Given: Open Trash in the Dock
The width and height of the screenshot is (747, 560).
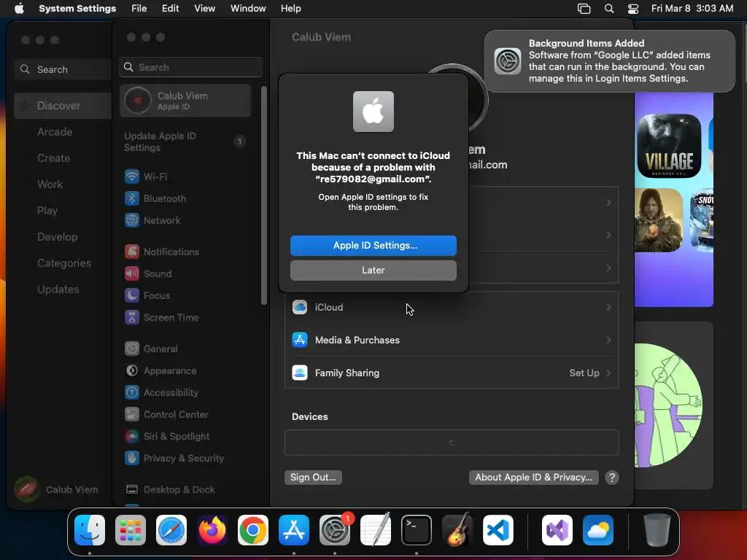Looking at the screenshot, I should pyautogui.click(x=657, y=530).
